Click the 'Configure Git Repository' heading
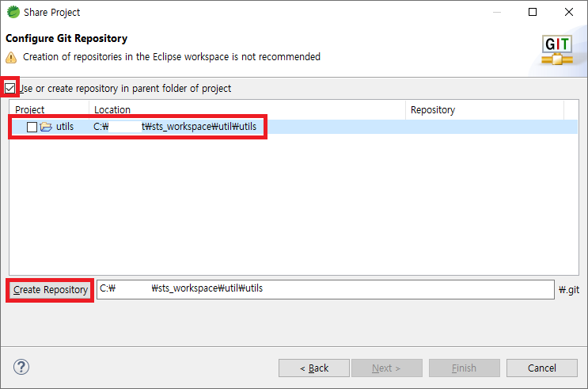Viewport: 588px width, 389px height. (66, 38)
